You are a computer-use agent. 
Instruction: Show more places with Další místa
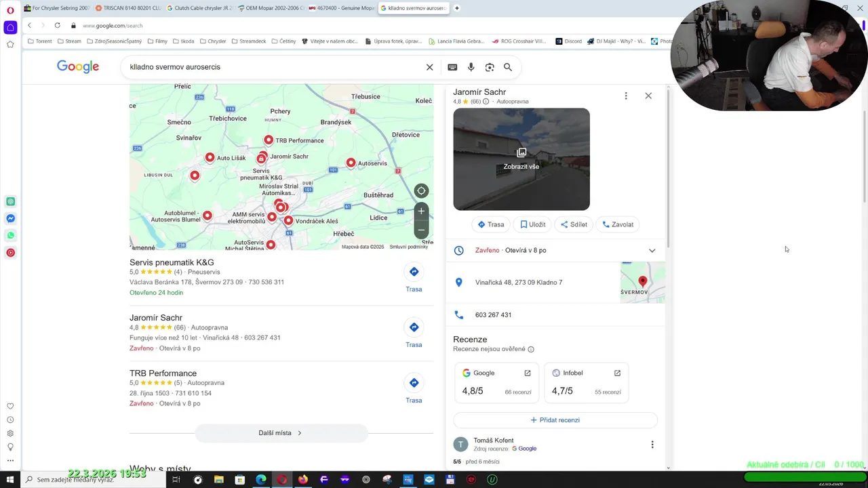click(281, 432)
